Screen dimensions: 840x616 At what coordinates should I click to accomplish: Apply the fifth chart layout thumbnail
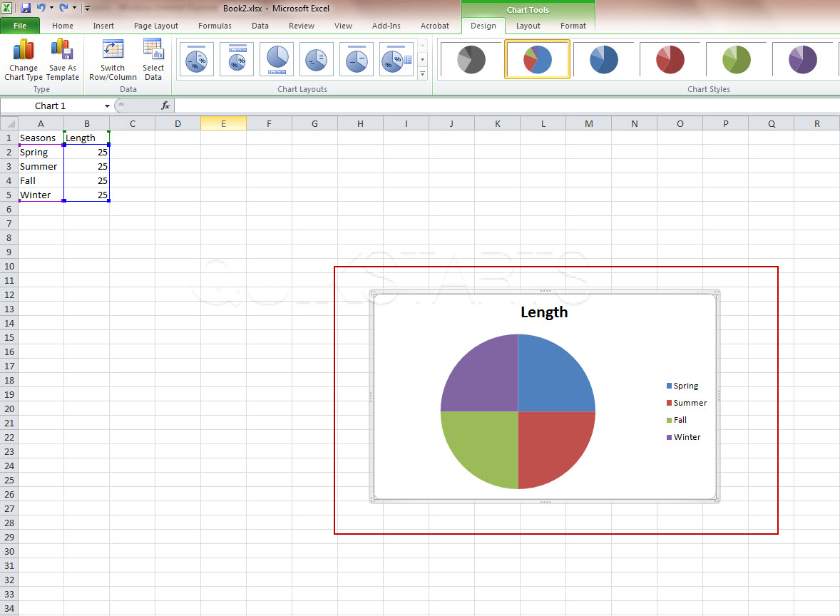pyautogui.click(x=357, y=59)
